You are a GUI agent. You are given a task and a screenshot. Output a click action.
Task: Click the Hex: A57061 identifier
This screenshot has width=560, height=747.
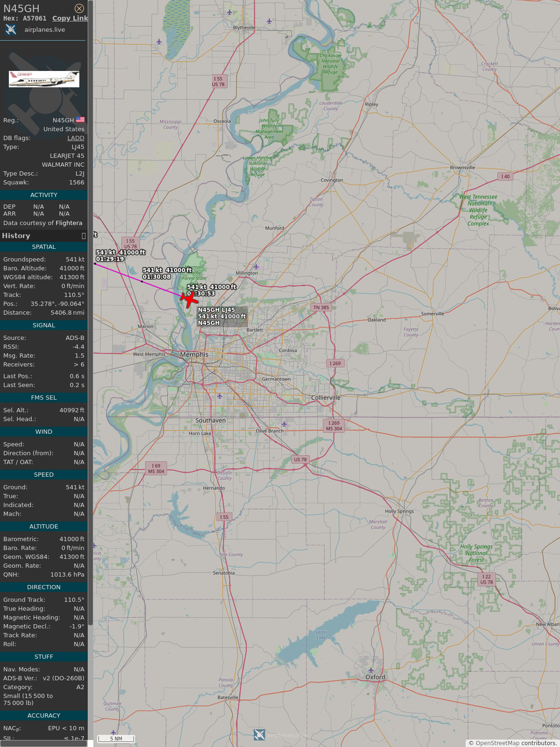click(25, 18)
